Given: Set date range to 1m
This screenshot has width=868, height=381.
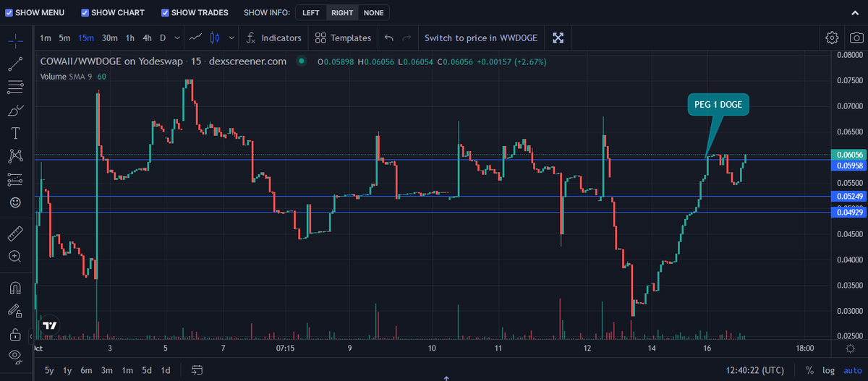Looking at the screenshot, I should tap(127, 370).
